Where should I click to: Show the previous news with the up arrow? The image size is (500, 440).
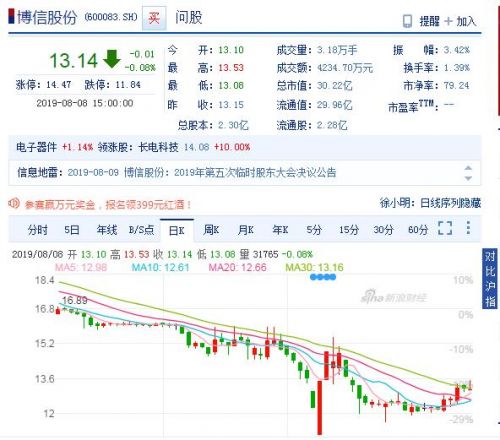tap(468, 168)
